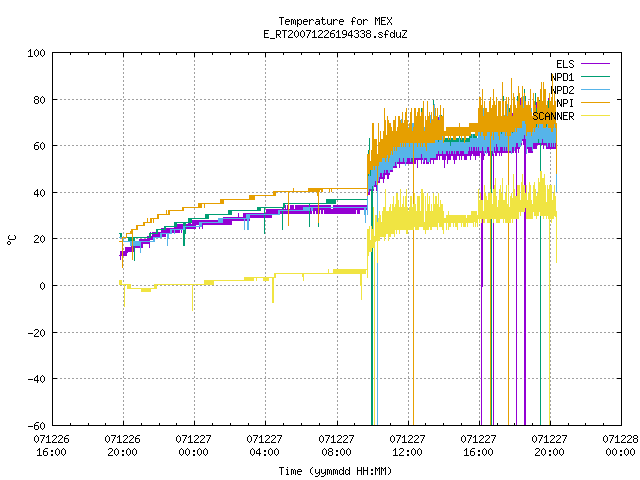The image size is (640, 480).
Task: Click the yellow SCANNER legend line sample
Action: click(595, 116)
